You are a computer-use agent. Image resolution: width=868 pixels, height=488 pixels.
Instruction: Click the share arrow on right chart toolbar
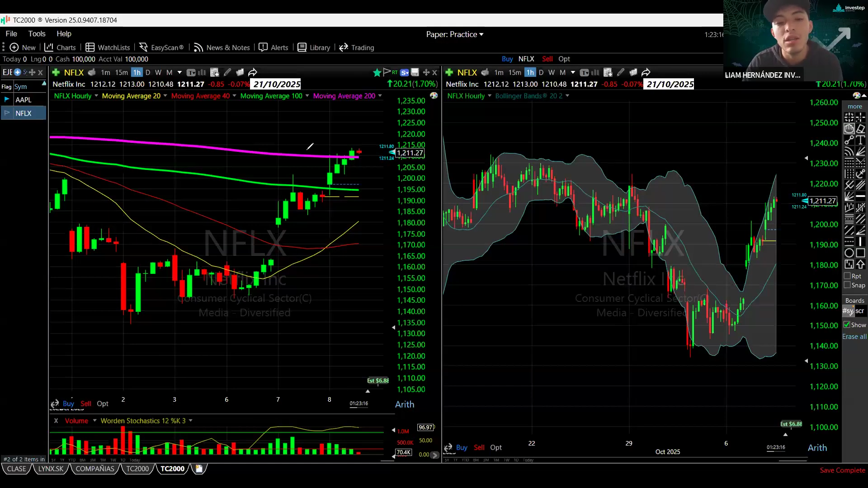(646, 72)
